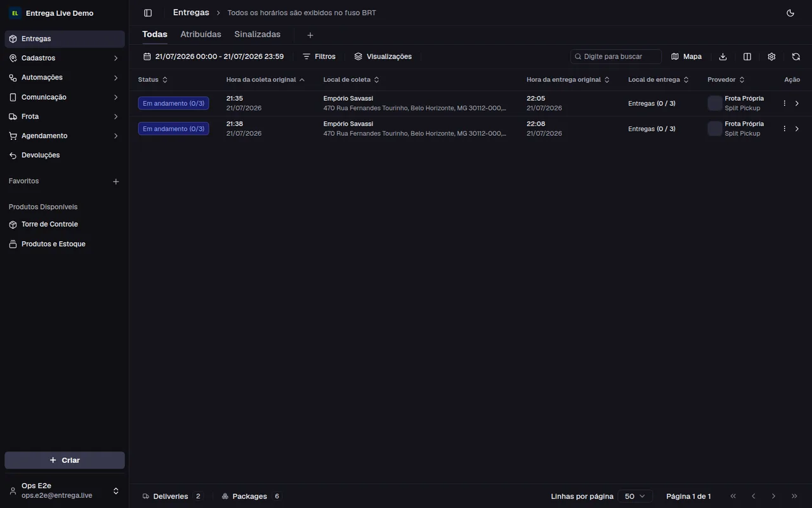Open the 21:38 delivery row chevron
The height and width of the screenshot is (508, 812).
pos(797,129)
